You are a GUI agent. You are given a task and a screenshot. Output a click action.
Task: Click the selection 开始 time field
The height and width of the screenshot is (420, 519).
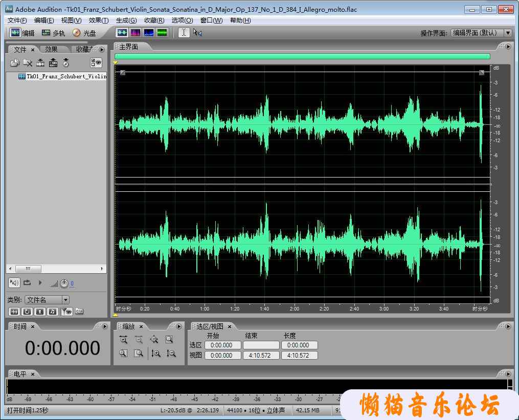(x=223, y=345)
